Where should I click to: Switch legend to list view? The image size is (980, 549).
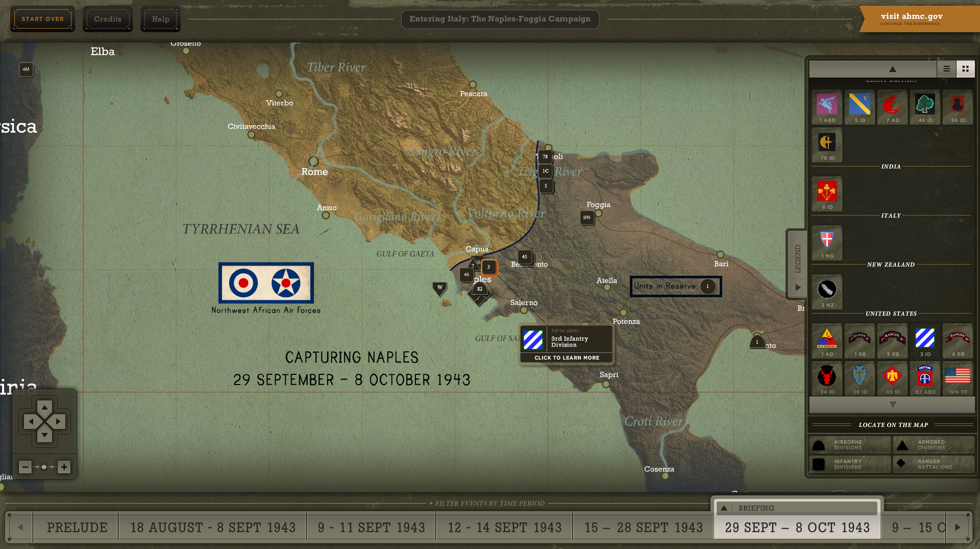(946, 69)
